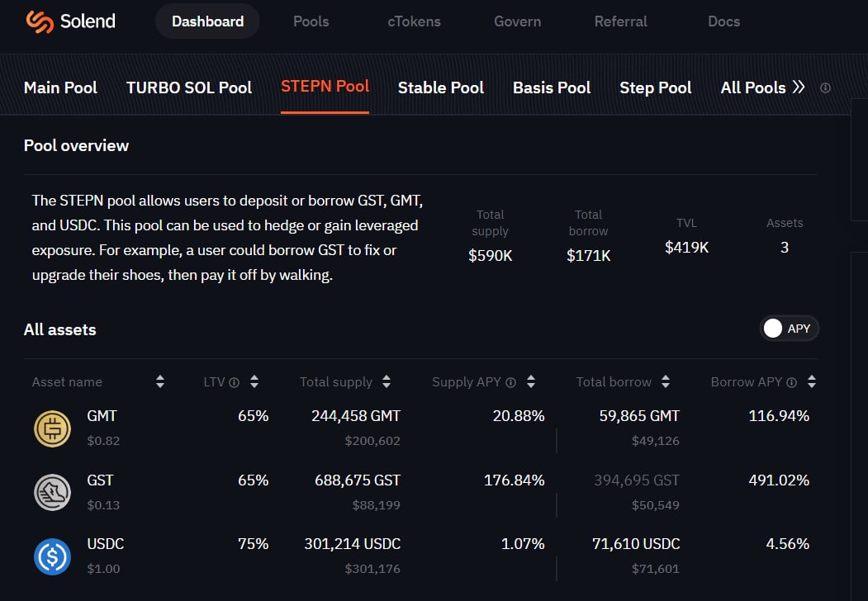Open the Docs link
Viewport: 868px width, 601px height.
pyautogui.click(x=724, y=21)
